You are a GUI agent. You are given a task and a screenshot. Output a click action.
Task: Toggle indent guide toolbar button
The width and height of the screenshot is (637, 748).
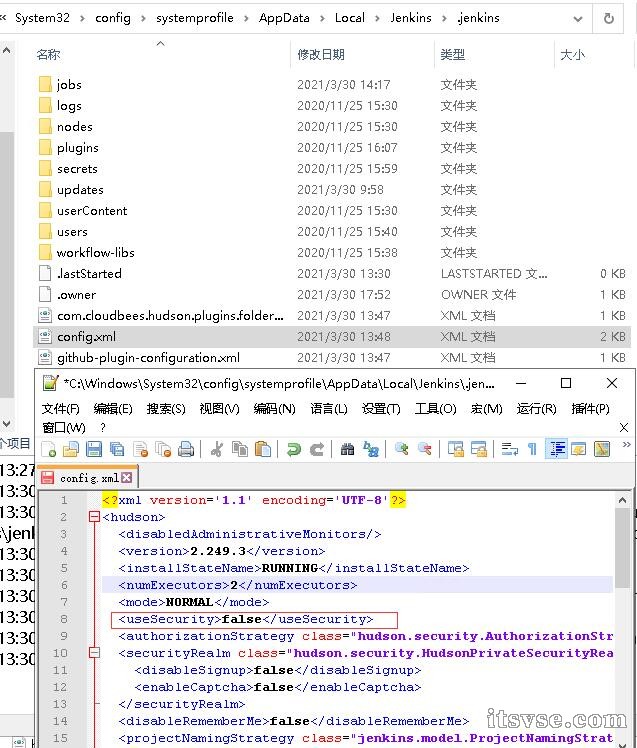point(556,449)
